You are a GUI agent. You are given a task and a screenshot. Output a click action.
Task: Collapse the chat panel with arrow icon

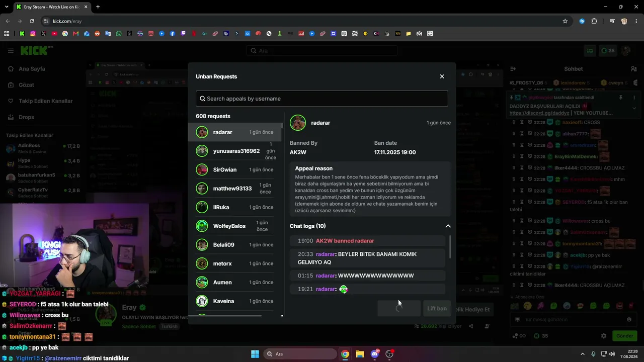(x=513, y=69)
